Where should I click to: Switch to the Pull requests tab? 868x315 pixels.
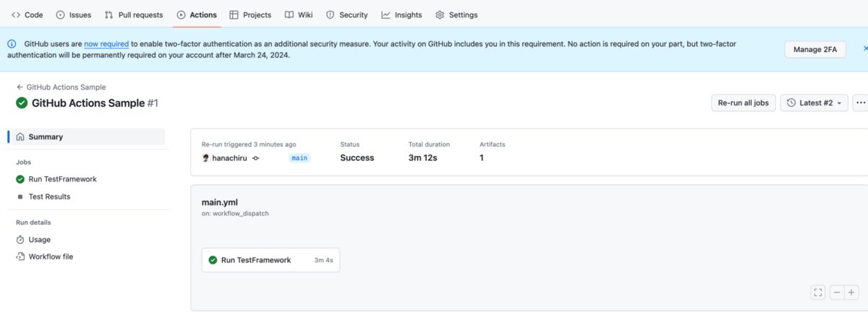[134, 14]
